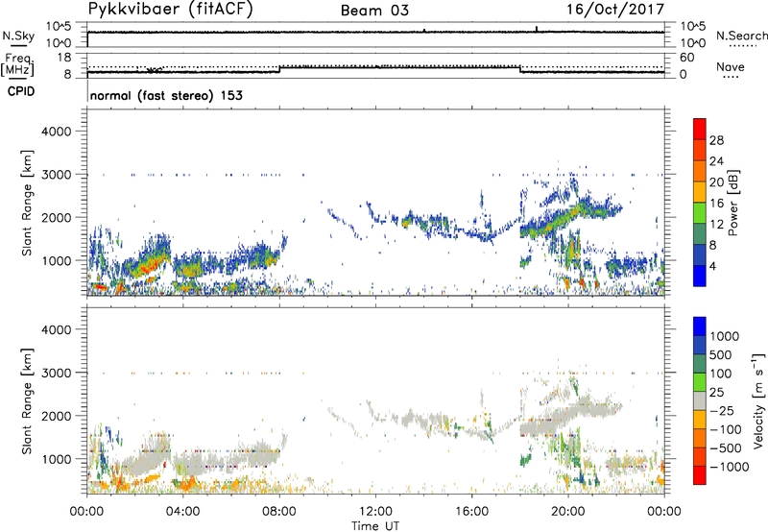
Task: Click the frequency step-up at 08:00 in the Freq. panel
Action: [x=279, y=69]
